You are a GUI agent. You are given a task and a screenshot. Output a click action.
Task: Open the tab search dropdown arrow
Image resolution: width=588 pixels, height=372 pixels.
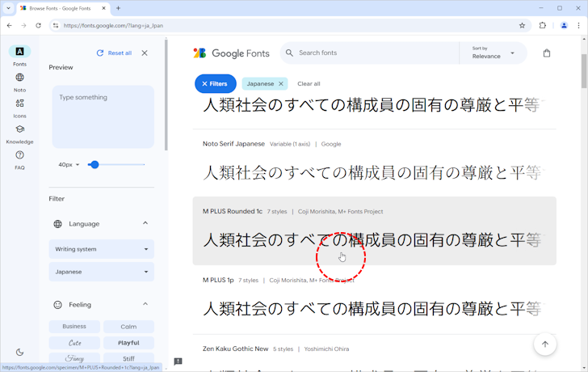coord(8,8)
